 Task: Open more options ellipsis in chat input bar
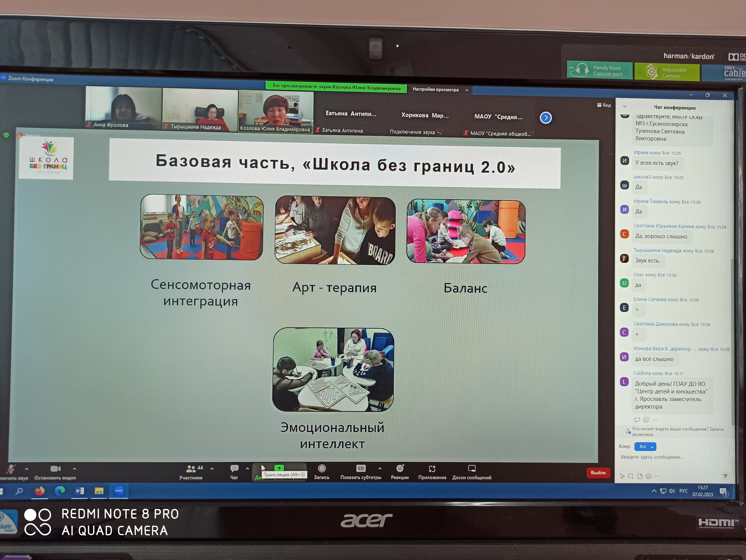657,476
